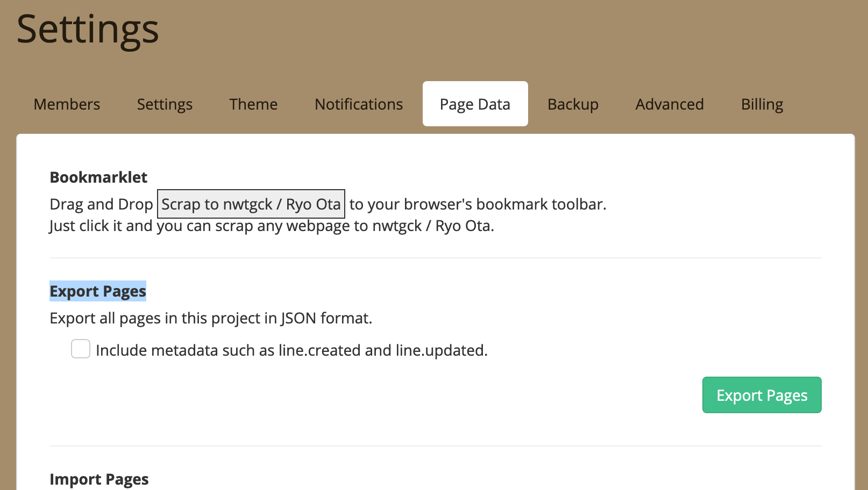Click the Bookmarklet section heading

[98, 177]
